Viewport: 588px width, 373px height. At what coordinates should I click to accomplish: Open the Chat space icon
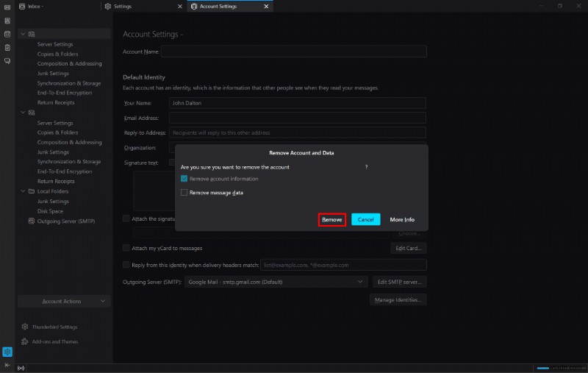tap(7, 61)
